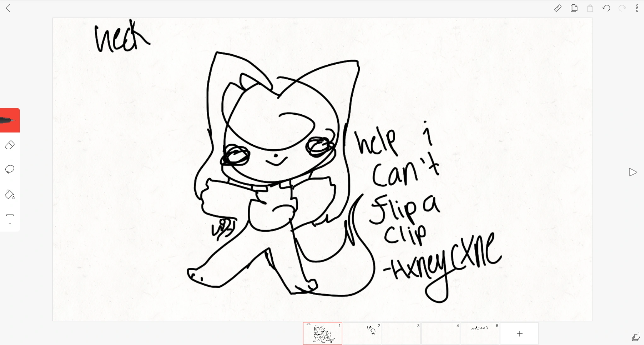Select the Paint Bucket fill tool
Screen dimensions: 644x345
point(10,194)
